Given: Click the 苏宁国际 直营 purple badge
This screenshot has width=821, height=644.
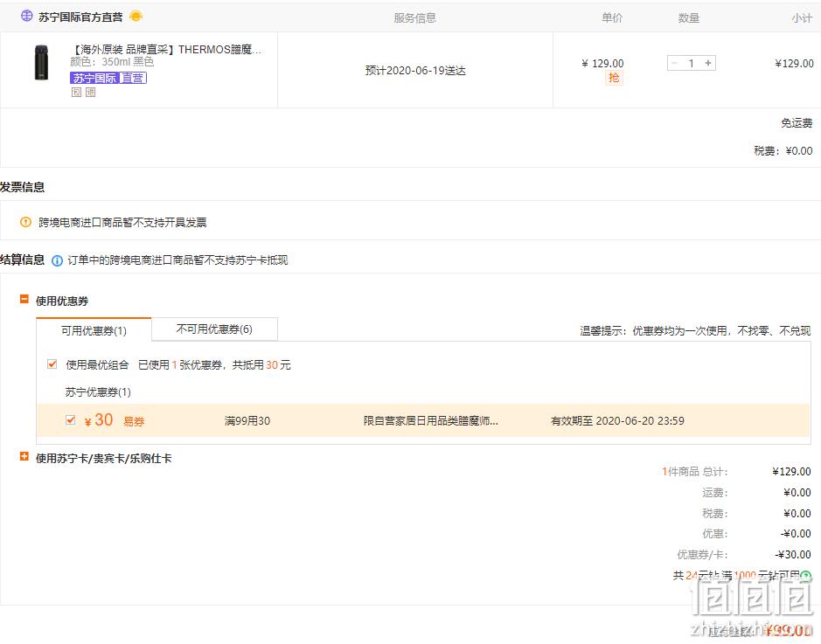Looking at the screenshot, I should (108, 78).
